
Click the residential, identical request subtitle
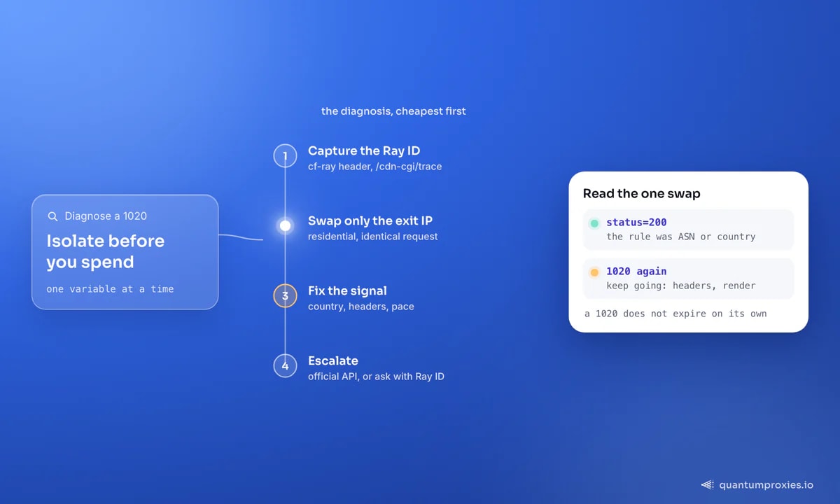(x=373, y=237)
